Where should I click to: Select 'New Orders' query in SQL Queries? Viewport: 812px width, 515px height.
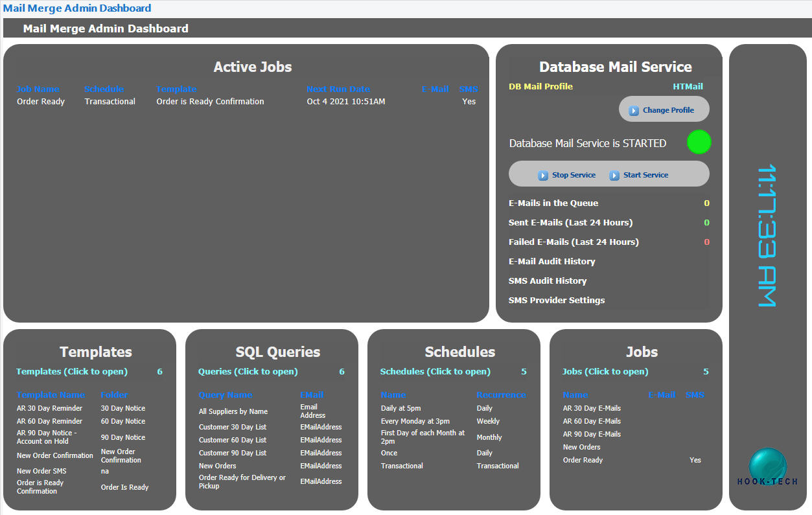coord(218,466)
